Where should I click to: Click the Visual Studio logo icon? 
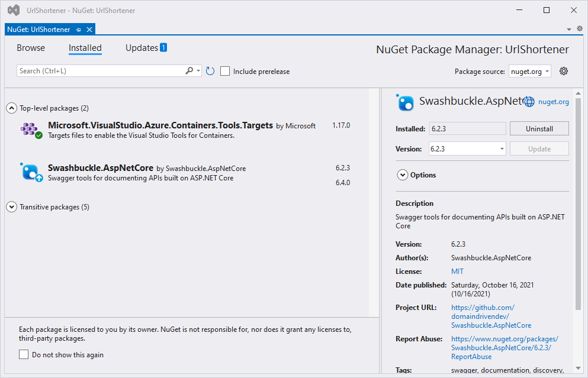coord(13,11)
